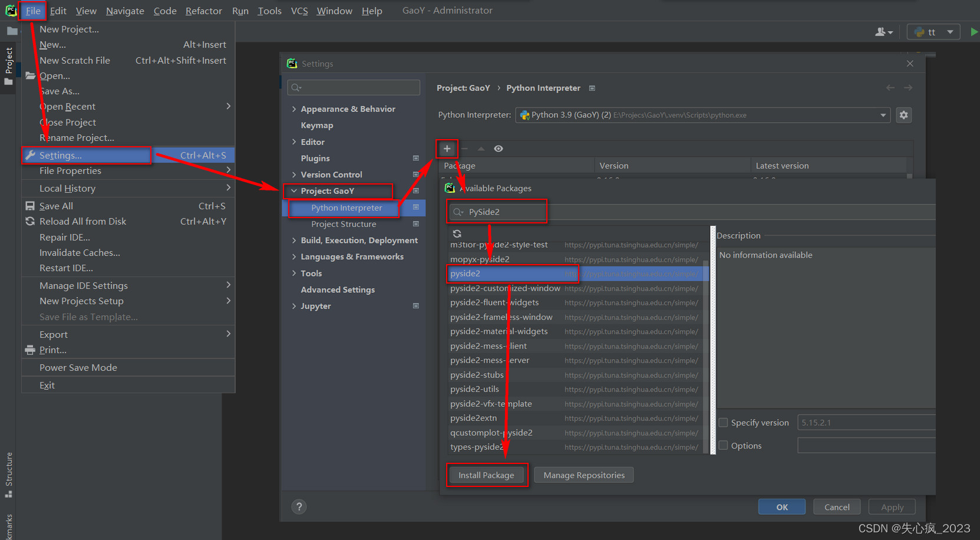Click the folder icon on left toolbar

point(12,31)
